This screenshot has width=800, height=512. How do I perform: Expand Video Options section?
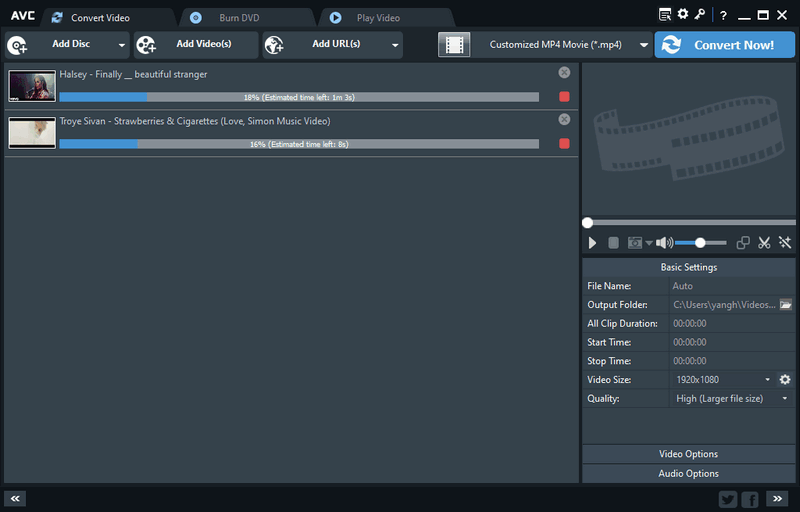pyautogui.click(x=688, y=454)
